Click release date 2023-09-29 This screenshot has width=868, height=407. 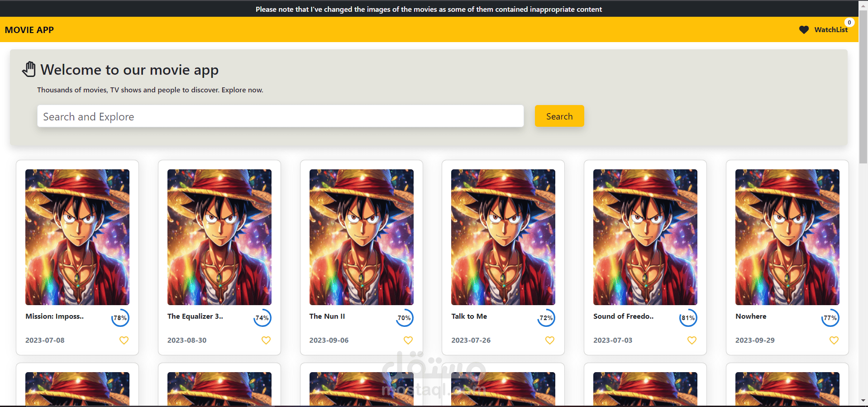point(755,340)
